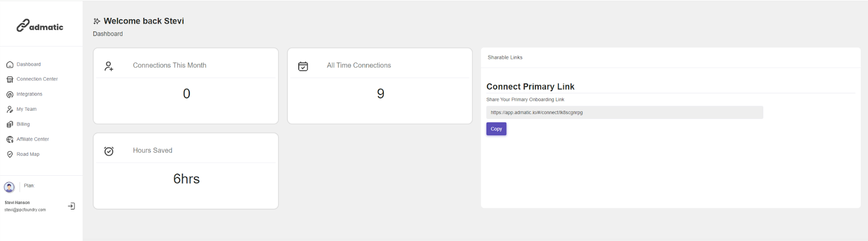Click the stevi@ppcfoundry.com account email
Screen dimensions: 868x241
(25, 210)
